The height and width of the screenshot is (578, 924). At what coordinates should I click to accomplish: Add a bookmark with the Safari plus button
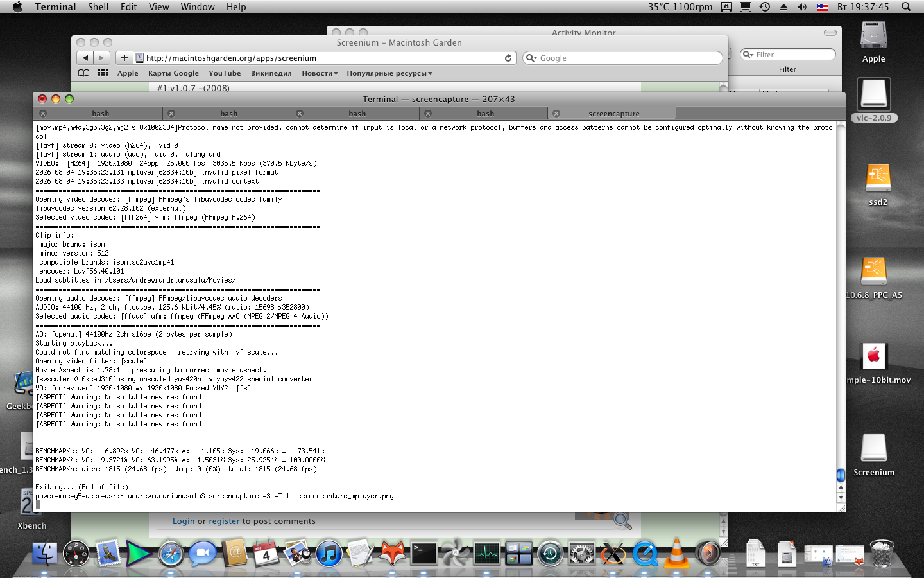pyautogui.click(x=124, y=58)
